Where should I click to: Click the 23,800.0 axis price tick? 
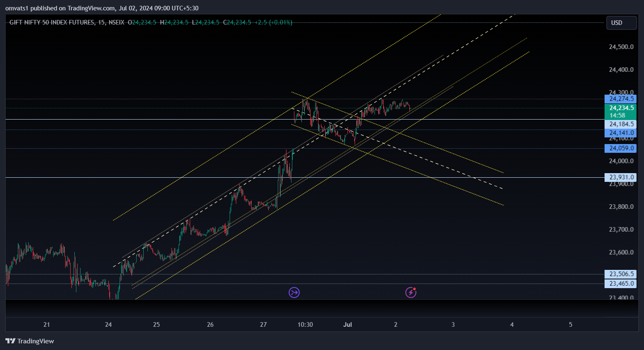click(621, 207)
